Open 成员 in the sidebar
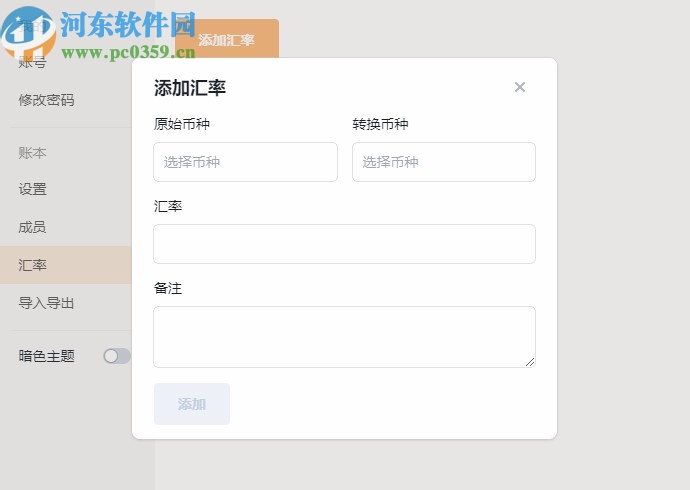 [x=32, y=227]
